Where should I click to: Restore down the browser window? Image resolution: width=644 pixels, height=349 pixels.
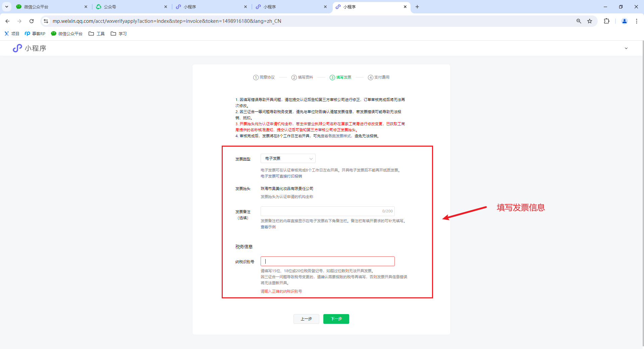(x=621, y=7)
